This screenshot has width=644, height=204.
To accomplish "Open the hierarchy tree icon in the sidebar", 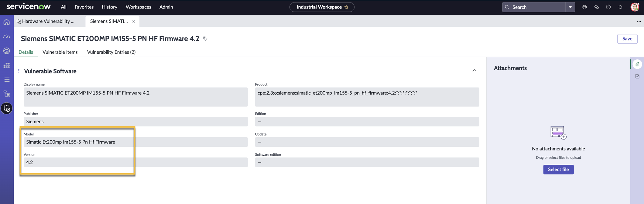I will point(7,94).
